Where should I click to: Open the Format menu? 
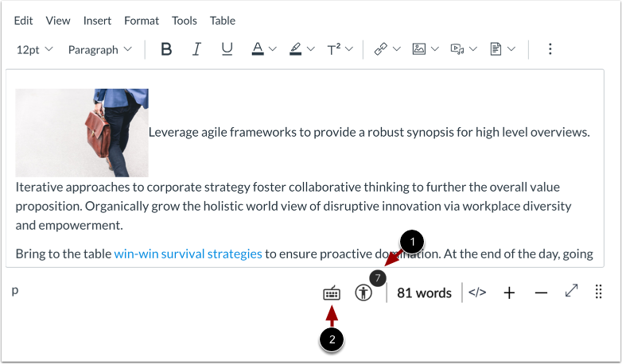point(142,20)
